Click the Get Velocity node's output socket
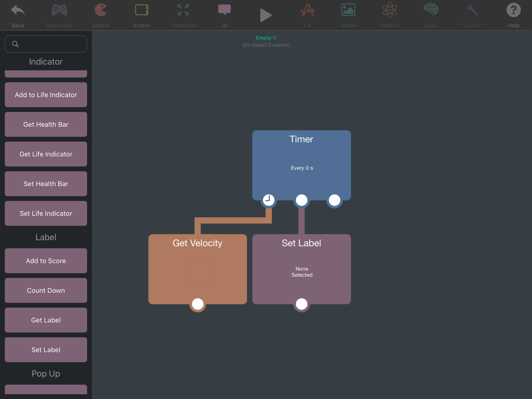This screenshot has height=399, width=532. pyautogui.click(x=197, y=304)
